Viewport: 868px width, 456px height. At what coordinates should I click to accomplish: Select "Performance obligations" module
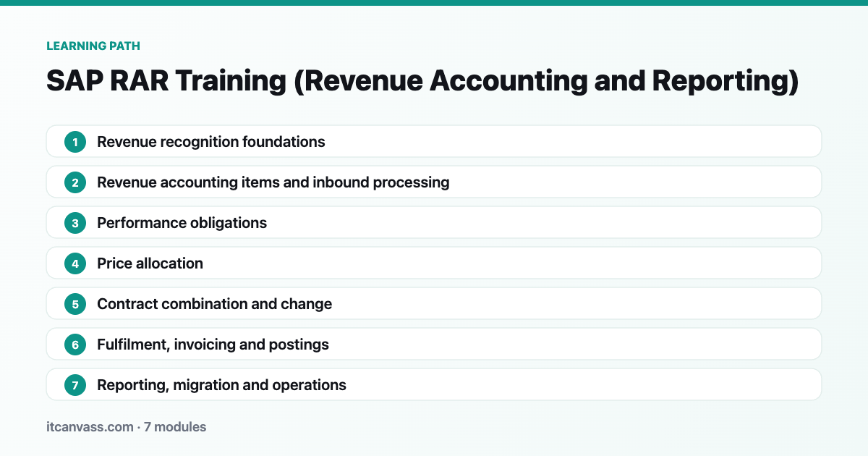(x=434, y=222)
